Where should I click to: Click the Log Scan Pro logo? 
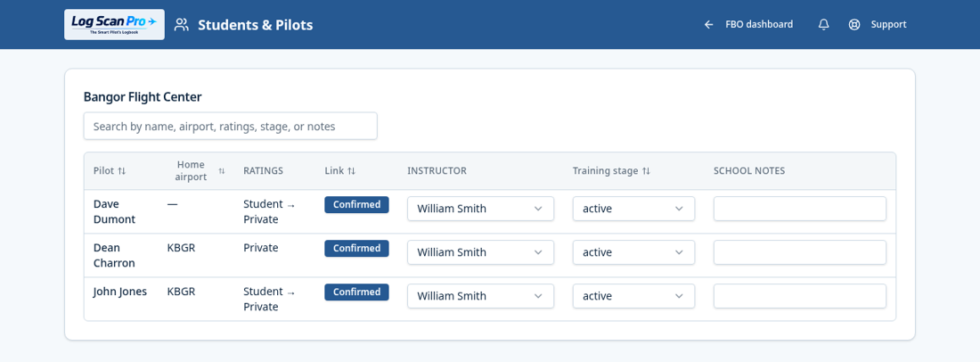[114, 24]
